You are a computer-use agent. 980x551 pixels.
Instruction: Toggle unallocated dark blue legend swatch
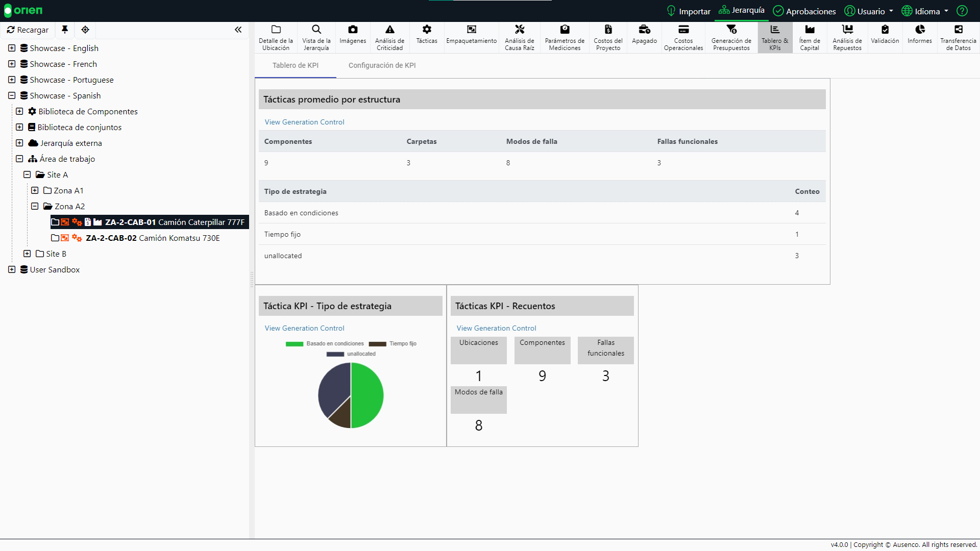335,354
